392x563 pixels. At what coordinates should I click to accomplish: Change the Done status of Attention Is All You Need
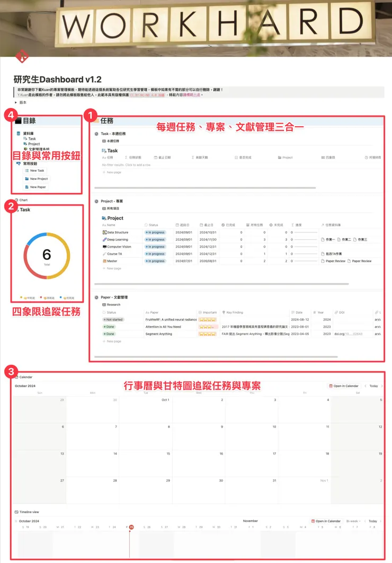pyautogui.click(x=109, y=327)
